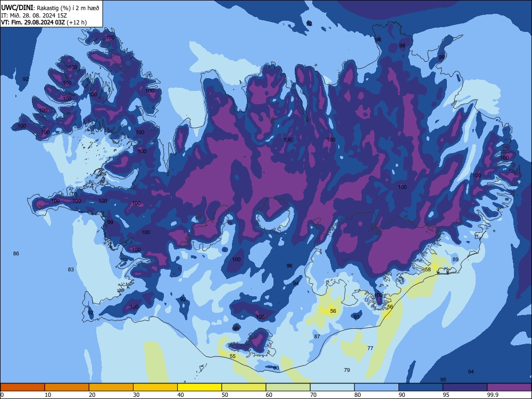Click the 10–20 orange legend swatch
Image resolution: width=532 pixels, height=399 pixels.
coord(67,387)
